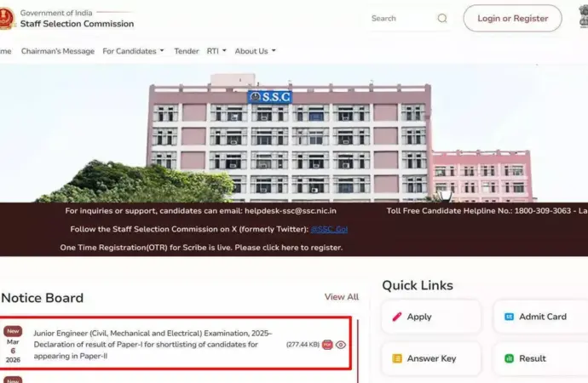Click Login or Register button

pyautogui.click(x=512, y=18)
